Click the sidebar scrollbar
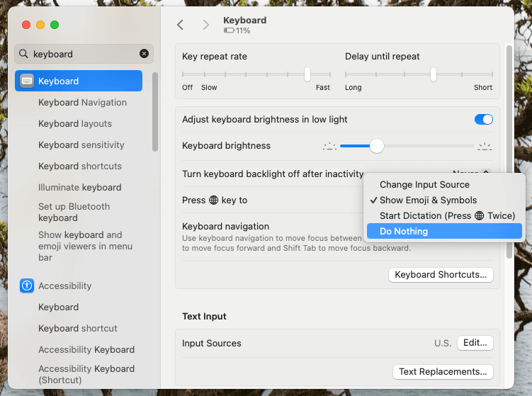 (155, 112)
